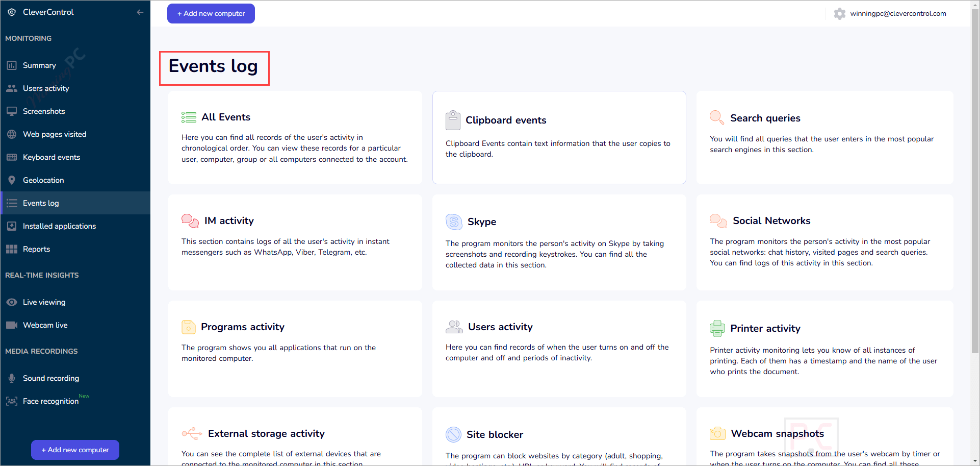
Task: Click the Programs activity yellow disk icon
Action: 188,327
